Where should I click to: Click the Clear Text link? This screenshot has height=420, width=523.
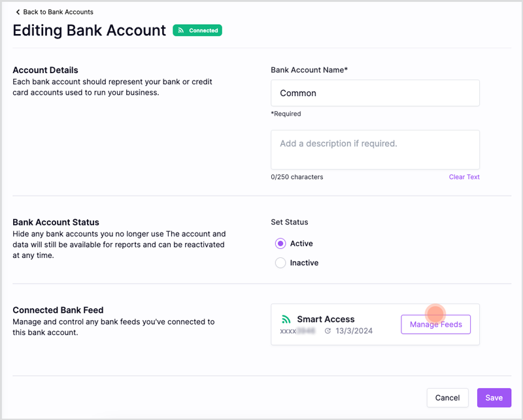[x=464, y=177]
